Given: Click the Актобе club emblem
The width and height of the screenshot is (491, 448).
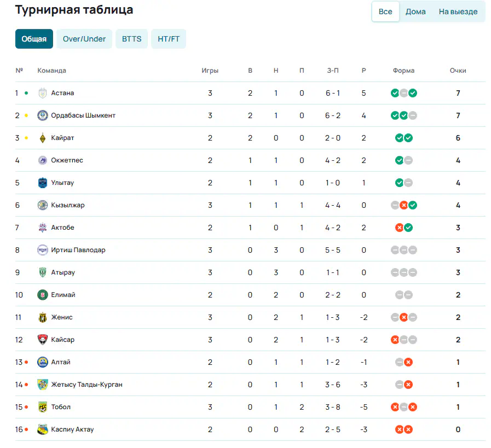Looking at the screenshot, I should (43, 228).
